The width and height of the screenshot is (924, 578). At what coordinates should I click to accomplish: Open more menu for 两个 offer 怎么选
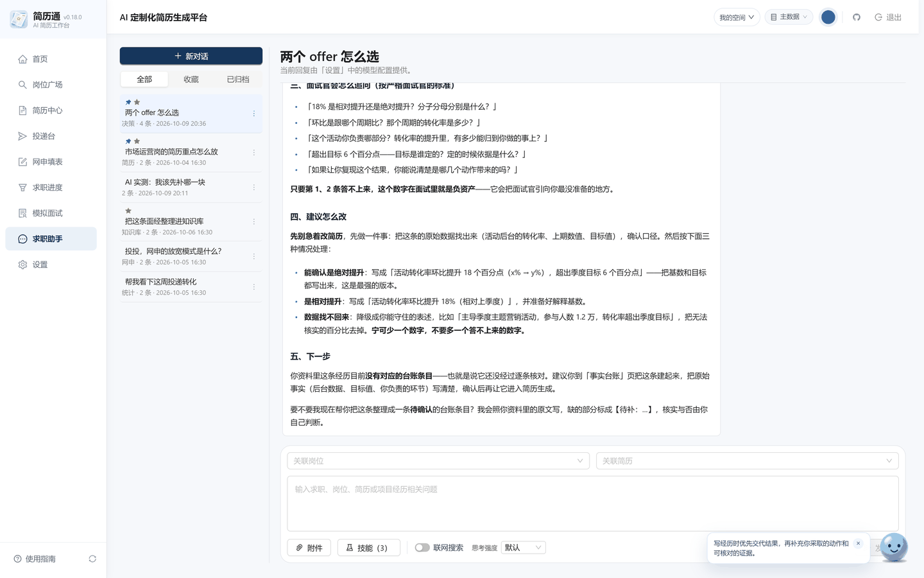[254, 114]
